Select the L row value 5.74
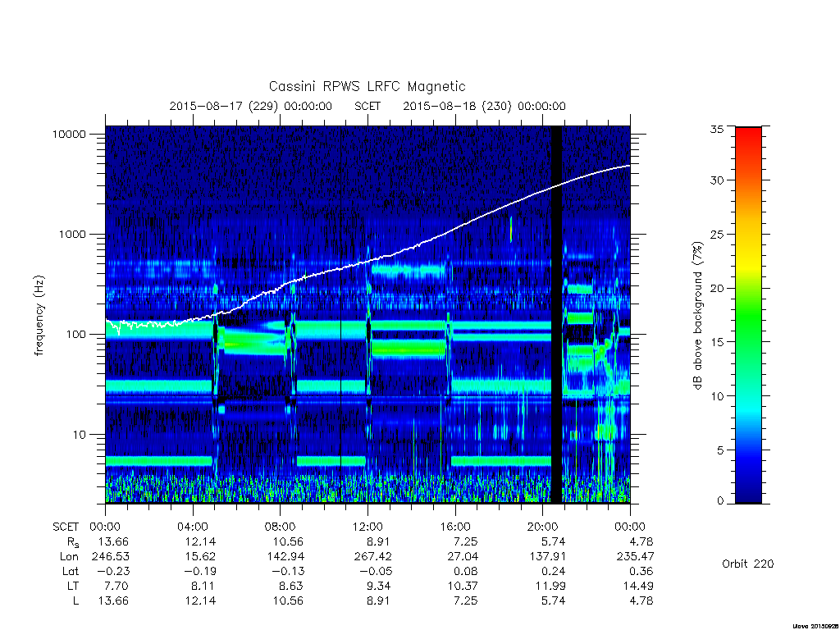 [553, 601]
